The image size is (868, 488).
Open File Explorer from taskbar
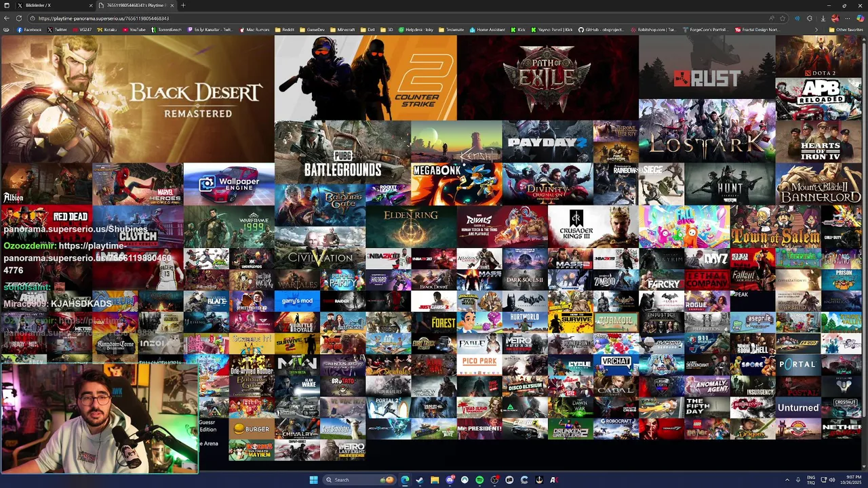point(435,480)
